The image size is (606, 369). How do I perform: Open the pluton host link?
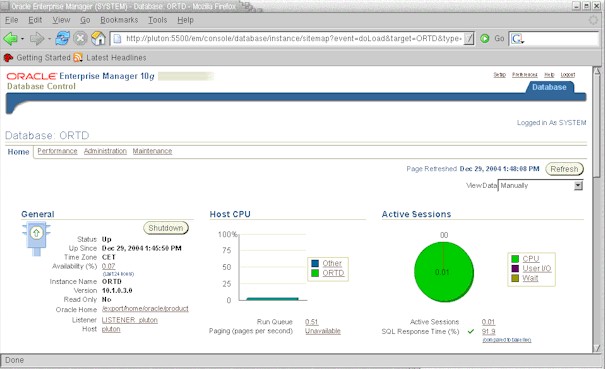coord(111,329)
